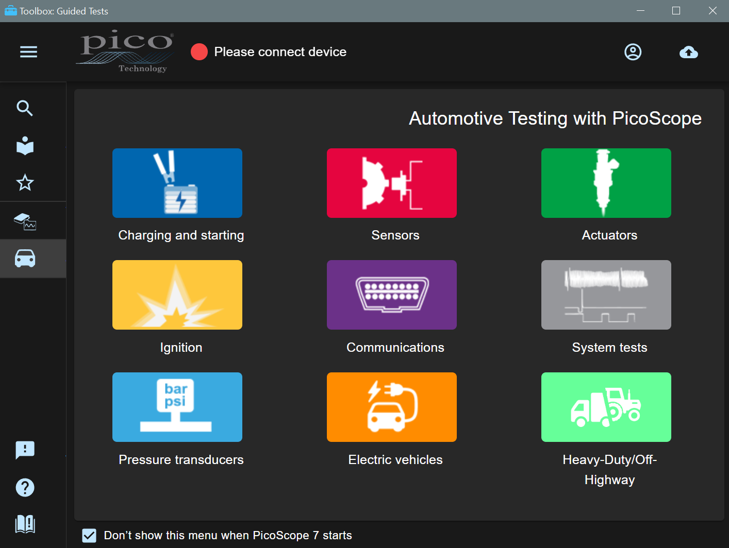The height and width of the screenshot is (548, 729).
Task: Click the red device connection indicator
Action: (x=199, y=52)
